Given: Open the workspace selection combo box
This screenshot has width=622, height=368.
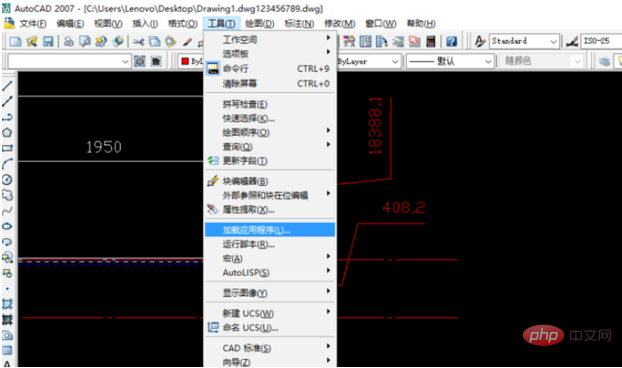Looking at the screenshot, I should pyautogui.click(x=69, y=61).
